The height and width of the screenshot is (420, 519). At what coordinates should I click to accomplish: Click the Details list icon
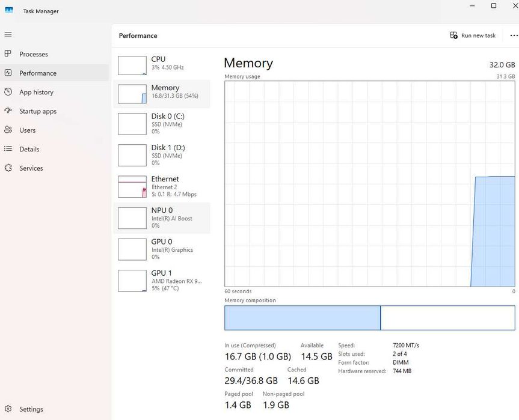pyautogui.click(x=8, y=149)
